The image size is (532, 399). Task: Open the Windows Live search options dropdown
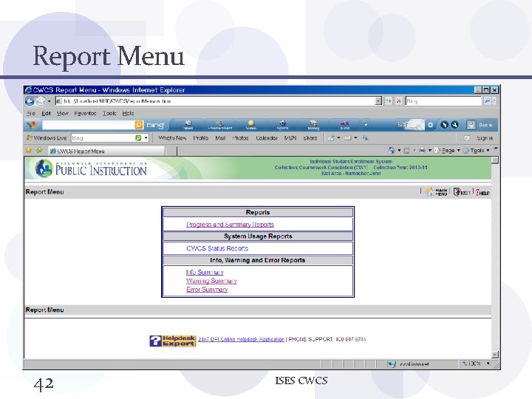pos(146,137)
